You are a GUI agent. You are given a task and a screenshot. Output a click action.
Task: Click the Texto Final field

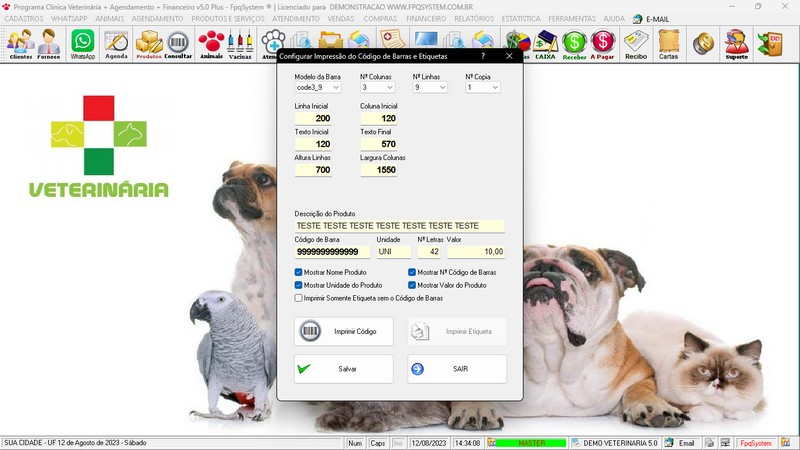point(379,144)
